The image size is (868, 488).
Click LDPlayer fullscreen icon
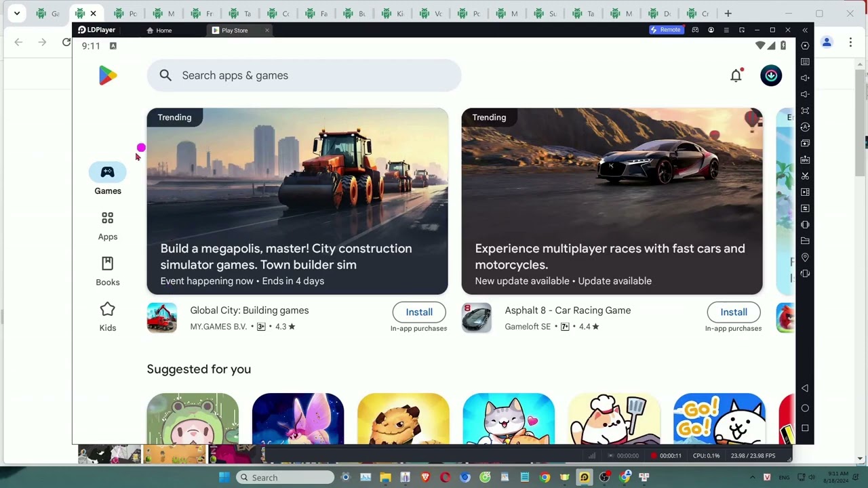click(x=805, y=110)
